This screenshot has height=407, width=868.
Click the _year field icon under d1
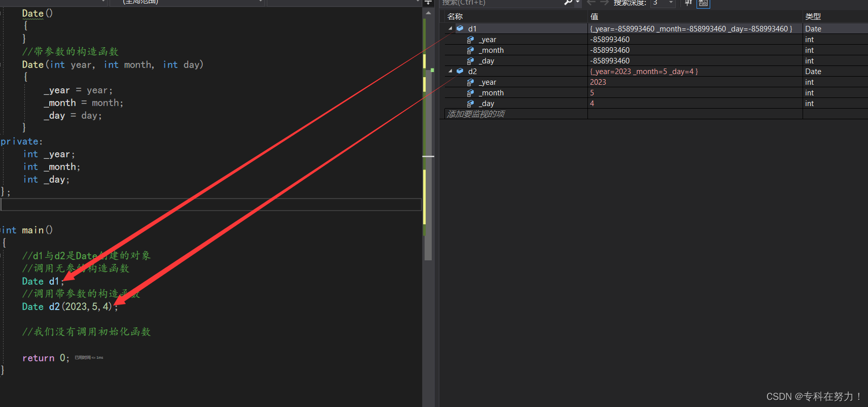tap(470, 40)
